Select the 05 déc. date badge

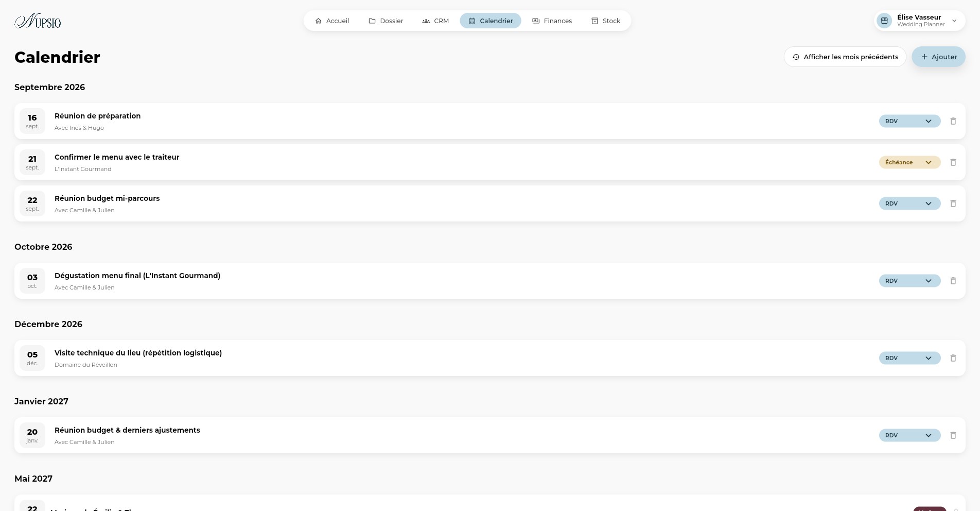[32, 358]
